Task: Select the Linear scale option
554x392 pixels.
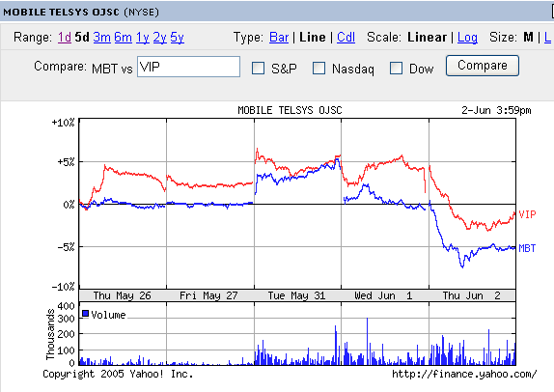Action: click(427, 37)
